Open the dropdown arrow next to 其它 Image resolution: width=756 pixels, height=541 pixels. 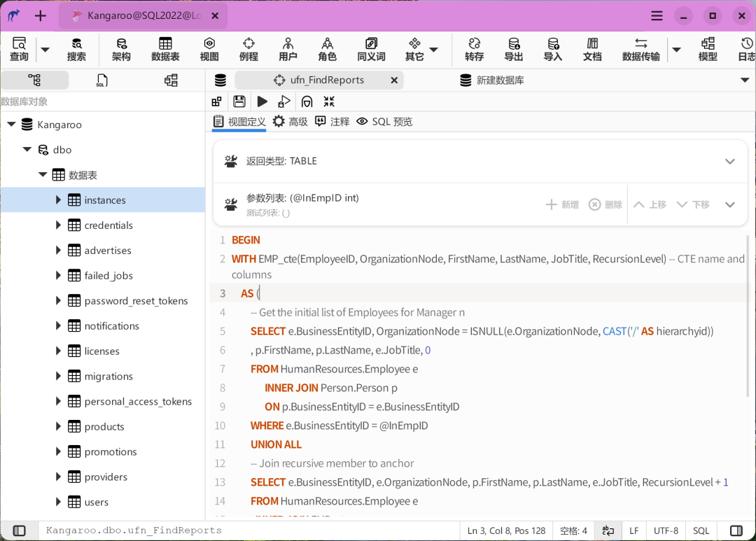pyautogui.click(x=433, y=50)
